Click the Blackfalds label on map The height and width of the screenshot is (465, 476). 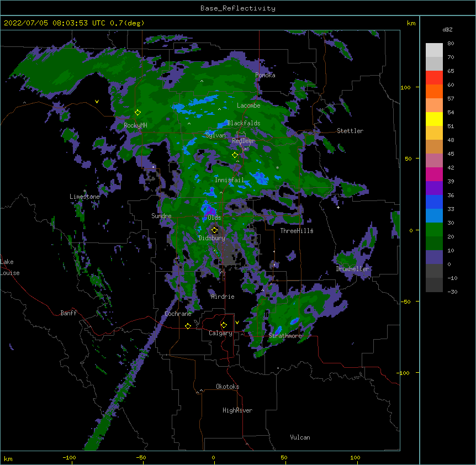(x=244, y=123)
